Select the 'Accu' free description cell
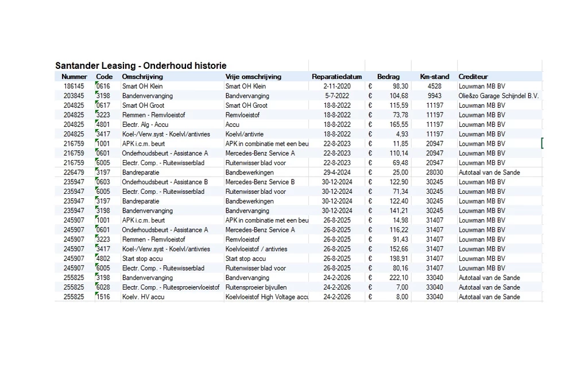Image resolution: width=588 pixels, height=386 pixels. click(232, 124)
